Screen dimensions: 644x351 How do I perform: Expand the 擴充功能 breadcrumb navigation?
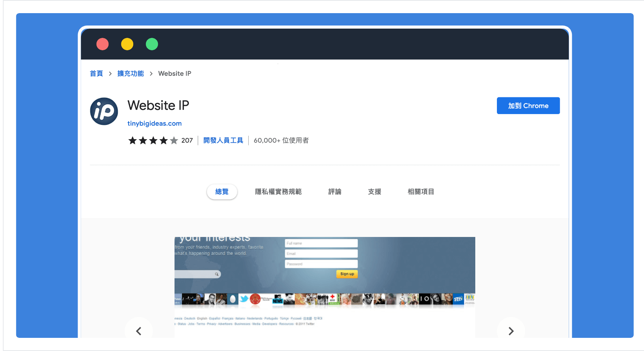130,73
